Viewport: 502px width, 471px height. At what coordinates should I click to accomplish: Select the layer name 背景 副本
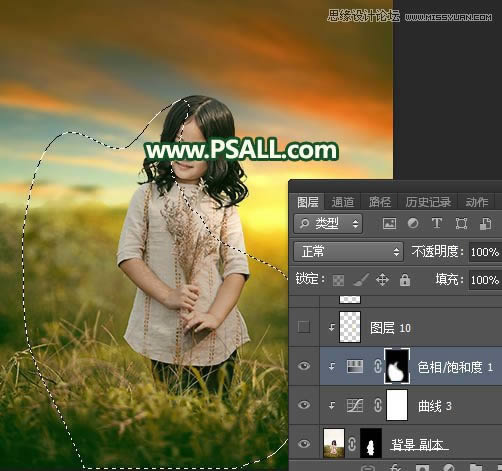click(x=418, y=445)
